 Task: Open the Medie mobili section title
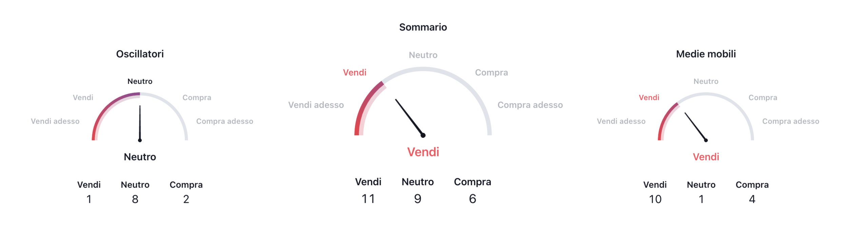(x=706, y=54)
